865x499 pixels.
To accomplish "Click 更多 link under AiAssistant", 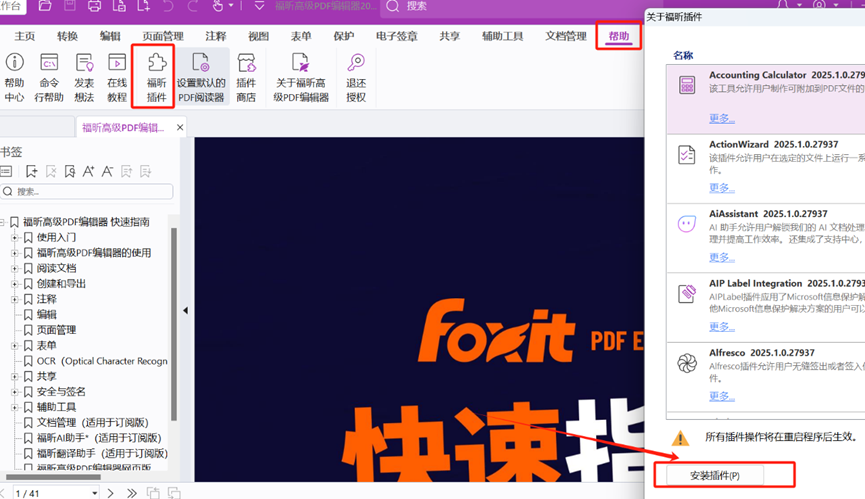I will (x=722, y=257).
